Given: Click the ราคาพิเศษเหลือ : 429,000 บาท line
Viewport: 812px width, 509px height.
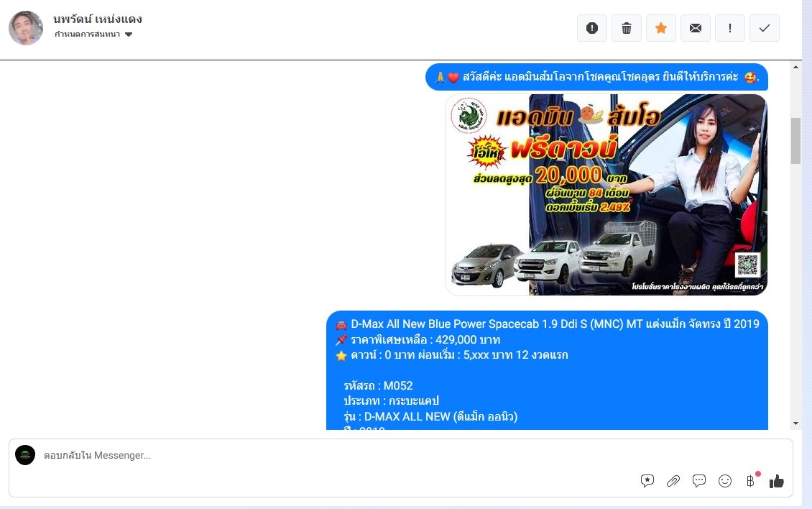Looking at the screenshot, I should (425, 340).
